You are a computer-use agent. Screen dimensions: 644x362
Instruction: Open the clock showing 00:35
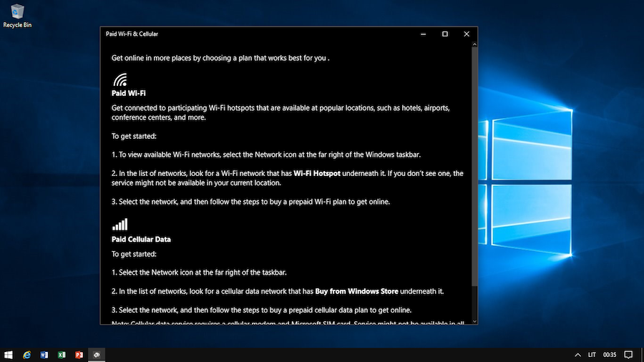tap(610, 354)
